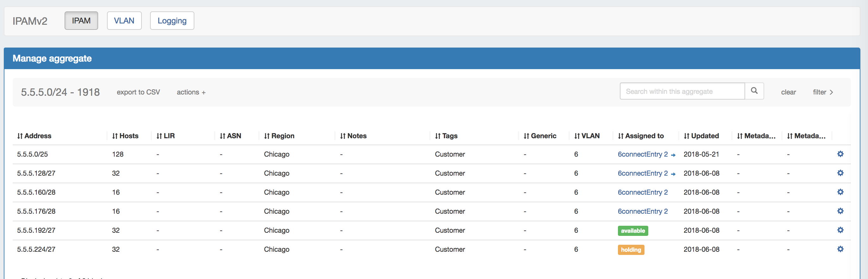
Task: Click arrow icon beside 5.5.5.128/27 assignment
Action: (x=673, y=174)
